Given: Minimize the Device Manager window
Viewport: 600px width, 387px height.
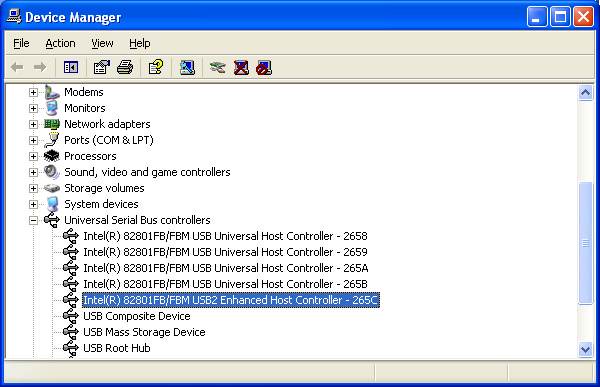Looking at the screenshot, I should [536, 16].
